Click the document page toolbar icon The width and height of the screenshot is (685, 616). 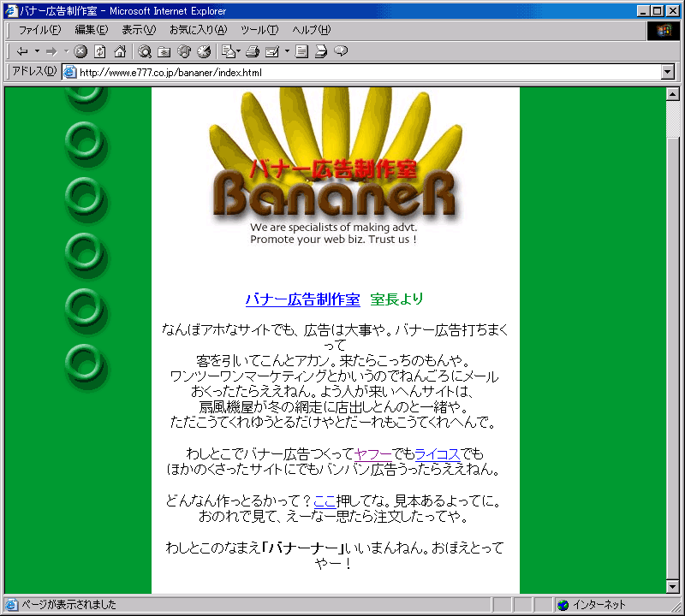(x=301, y=51)
